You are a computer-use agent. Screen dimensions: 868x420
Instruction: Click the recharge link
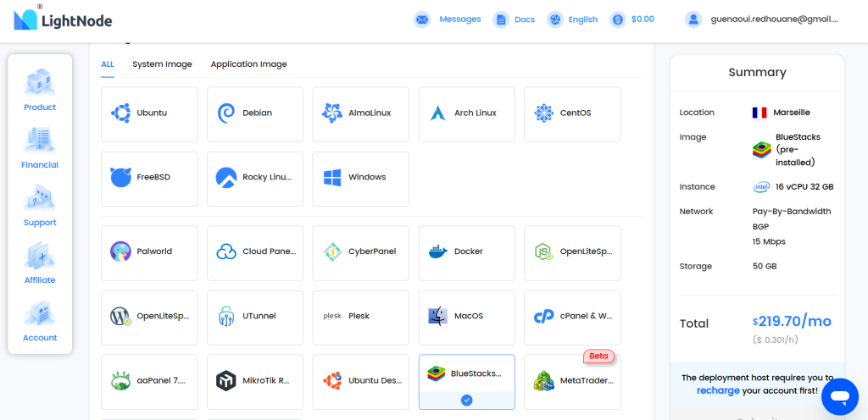[718, 390]
